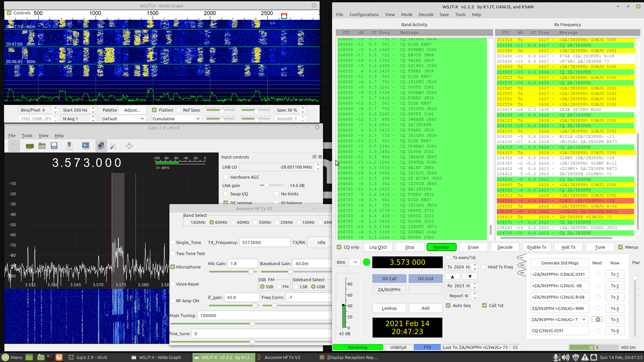
Task: Open Configurations menu in WSJT-X
Action: point(364,14)
